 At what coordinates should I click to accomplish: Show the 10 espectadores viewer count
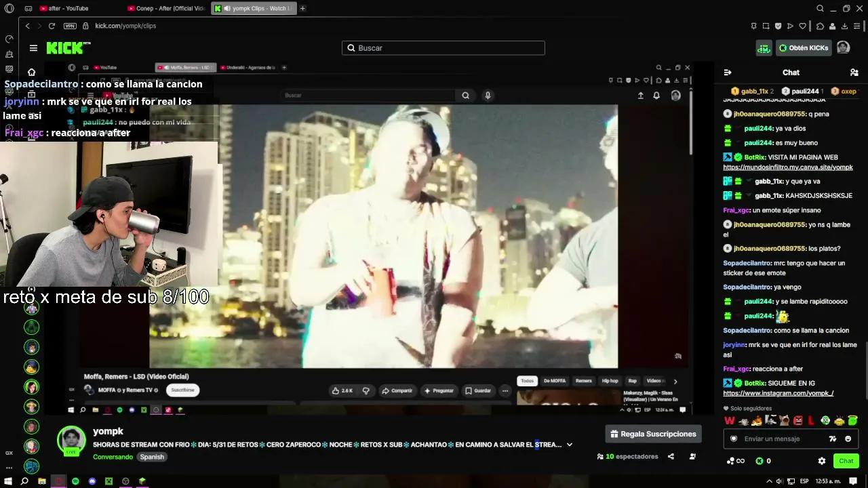tap(627, 456)
